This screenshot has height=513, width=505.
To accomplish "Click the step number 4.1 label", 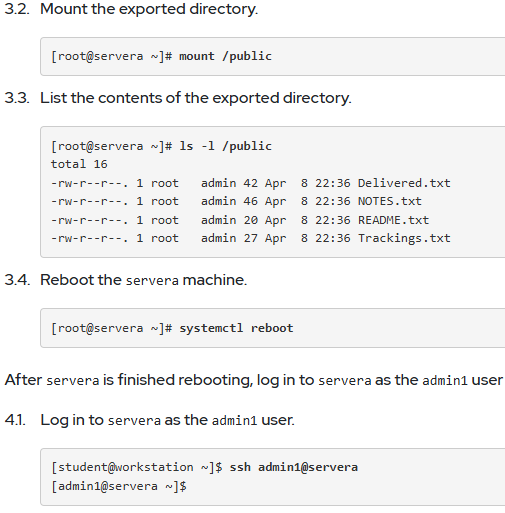I will point(15,420).
